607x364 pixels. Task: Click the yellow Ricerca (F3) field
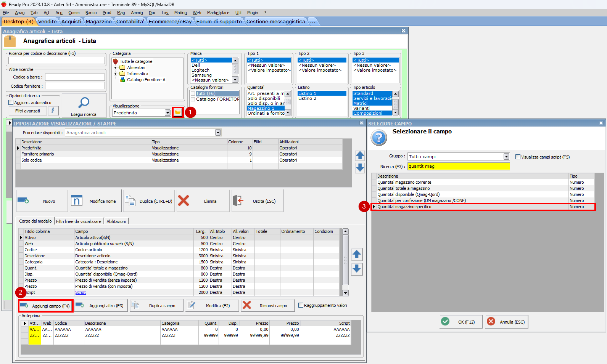click(x=459, y=166)
